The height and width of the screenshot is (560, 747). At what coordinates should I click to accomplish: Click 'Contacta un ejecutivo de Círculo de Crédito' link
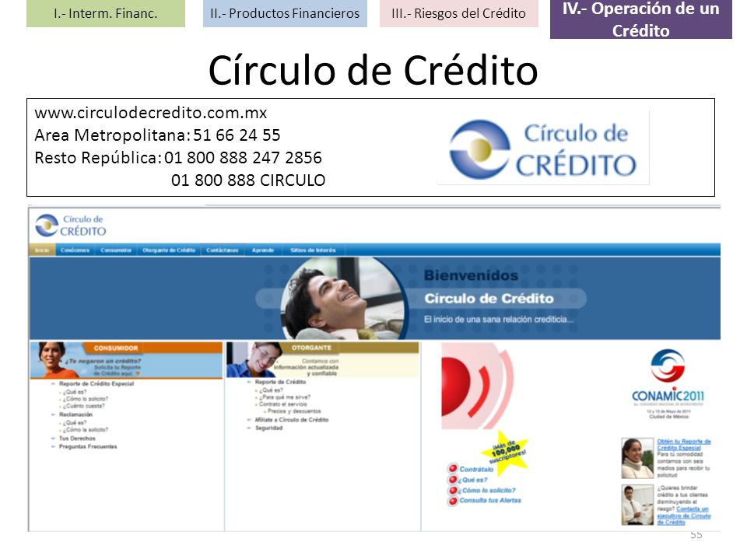tap(684, 515)
